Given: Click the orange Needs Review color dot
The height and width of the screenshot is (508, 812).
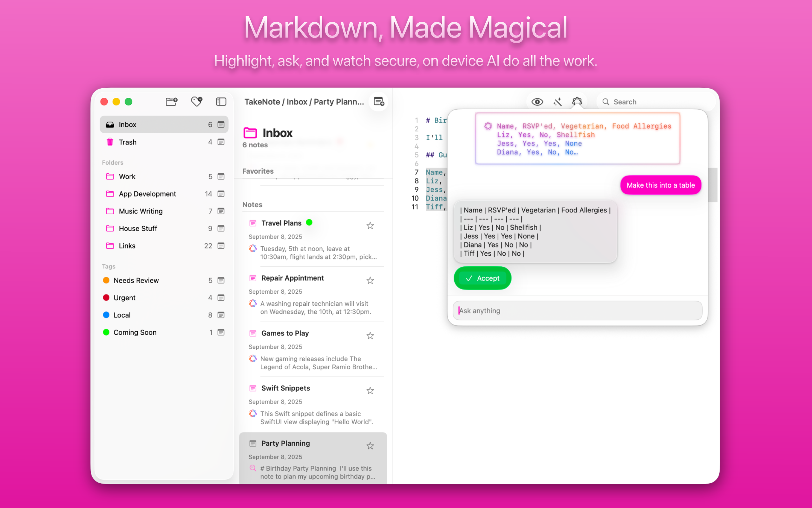Looking at the screenshot, I should (x=106, y=280).
